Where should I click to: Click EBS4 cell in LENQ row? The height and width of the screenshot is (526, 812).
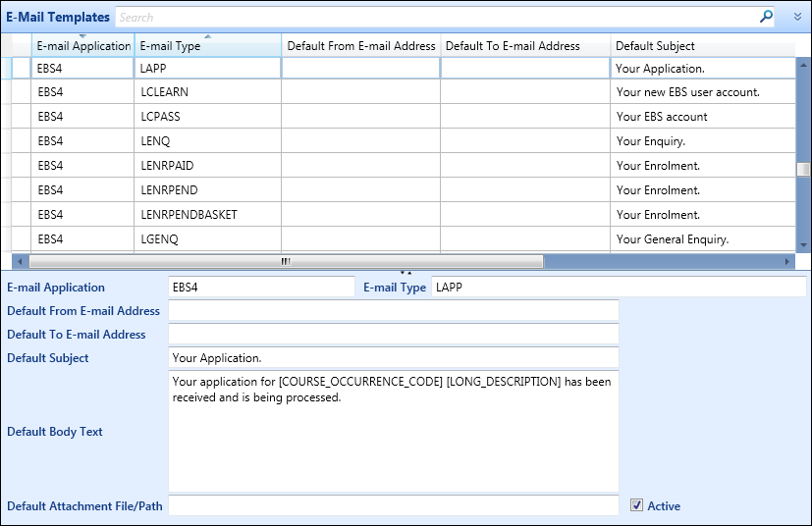[x=82, y=140]
